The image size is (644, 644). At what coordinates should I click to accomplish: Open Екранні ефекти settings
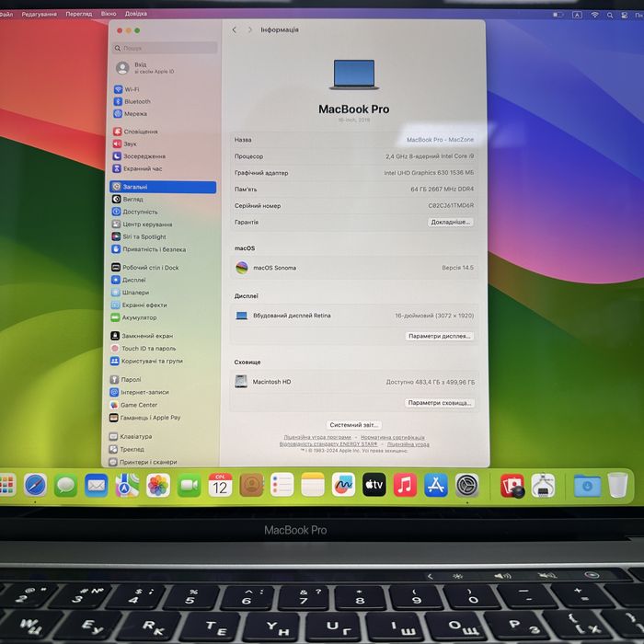coord(139,305)
